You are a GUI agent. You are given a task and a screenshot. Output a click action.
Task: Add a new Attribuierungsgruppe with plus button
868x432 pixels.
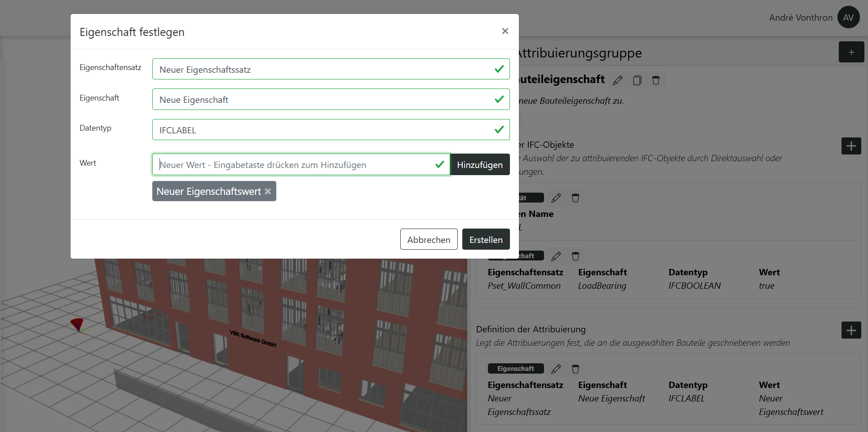[851, 52]
